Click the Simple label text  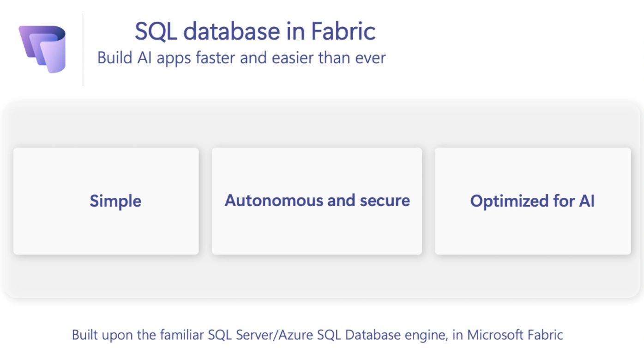tap(115, 201)
